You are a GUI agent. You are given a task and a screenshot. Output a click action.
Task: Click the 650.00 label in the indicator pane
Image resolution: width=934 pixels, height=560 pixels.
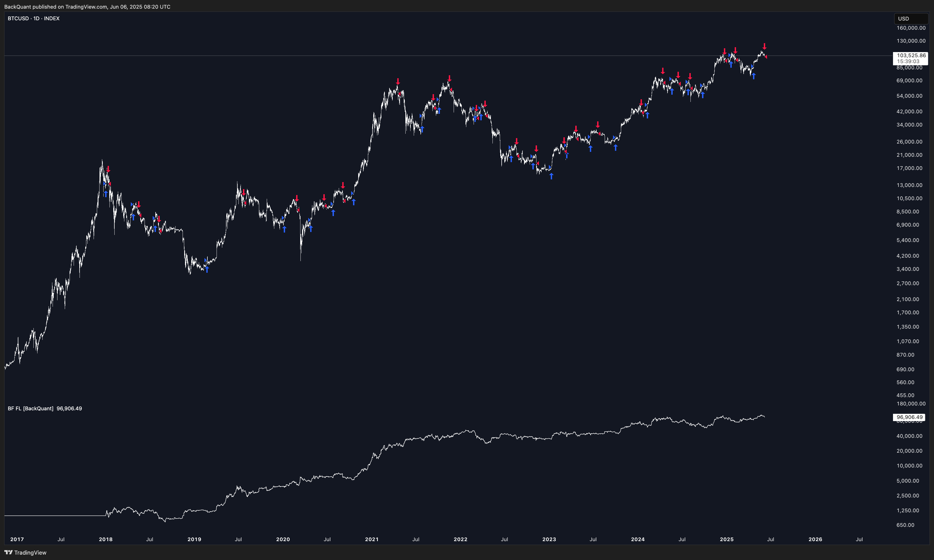tap(905, 525)
